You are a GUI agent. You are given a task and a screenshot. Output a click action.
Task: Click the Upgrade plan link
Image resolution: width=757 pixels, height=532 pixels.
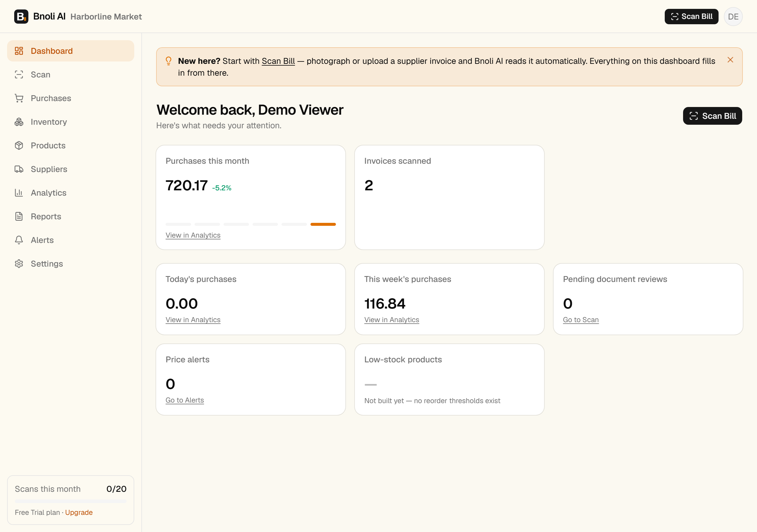tap(79, 512)
